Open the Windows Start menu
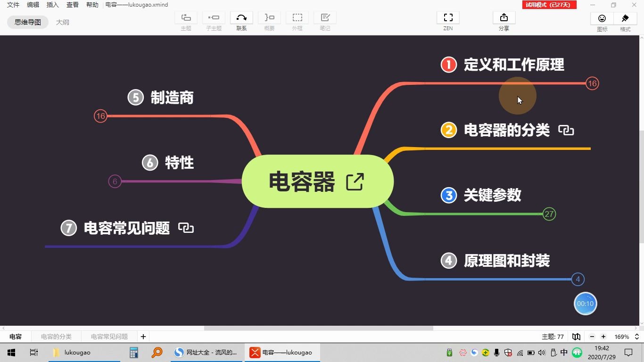Image resolution: width=644 pixels, height=362 pixels. 11,353
